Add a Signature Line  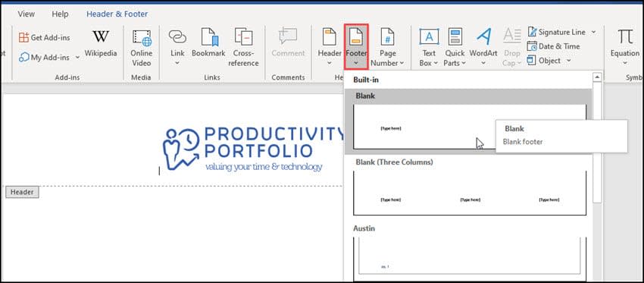(x=556, y=32)
